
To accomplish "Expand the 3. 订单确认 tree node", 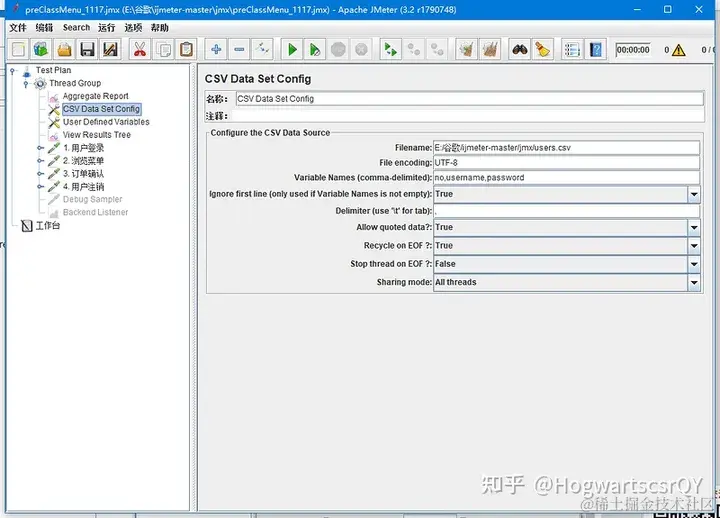I will (x=40, y=174).
